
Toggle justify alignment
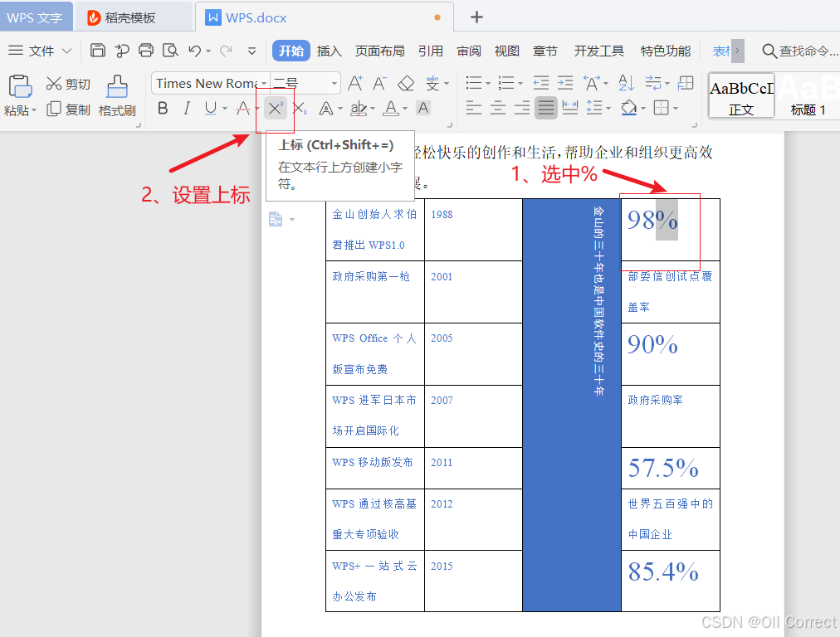(x=546, y=108)
